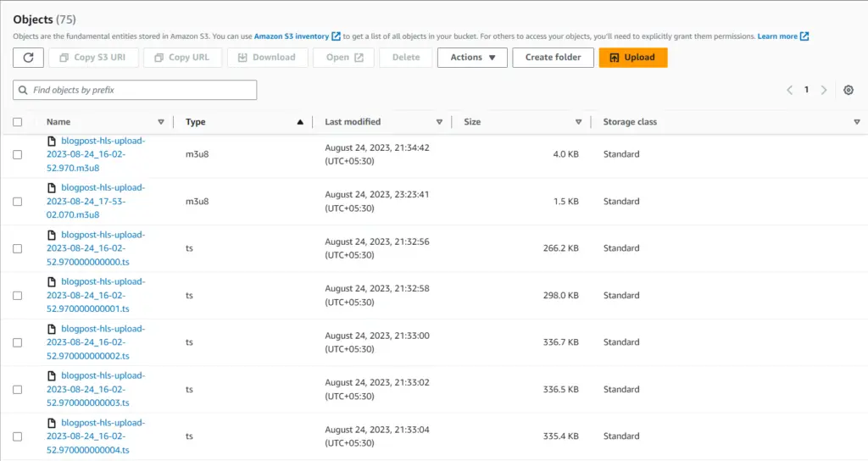Screen dimensions: 868x461
Task: Click file icon of 970000000002.ts object
Action: 52,329
